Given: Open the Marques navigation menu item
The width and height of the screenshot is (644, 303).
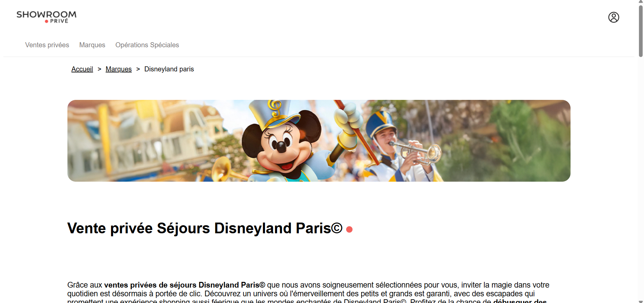Looking at the screenshot, I should click(x=92, y=45).
